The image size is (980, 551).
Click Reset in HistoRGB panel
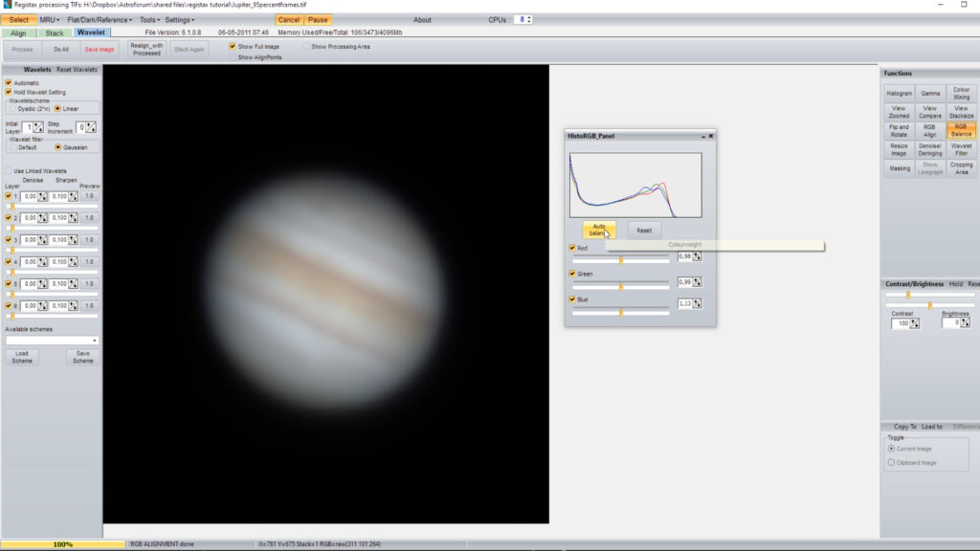[x=644, y=230]
